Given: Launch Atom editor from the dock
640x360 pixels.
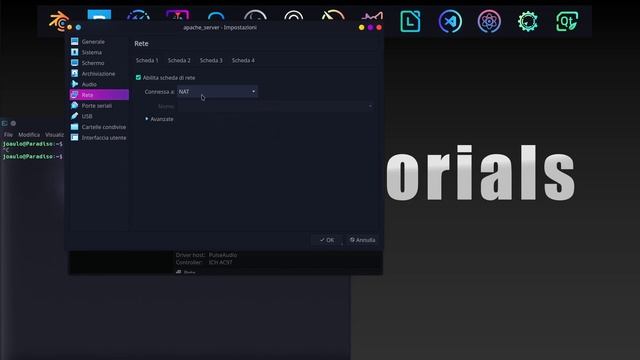Looking at the screenshot, I should (x=489, y=21).
